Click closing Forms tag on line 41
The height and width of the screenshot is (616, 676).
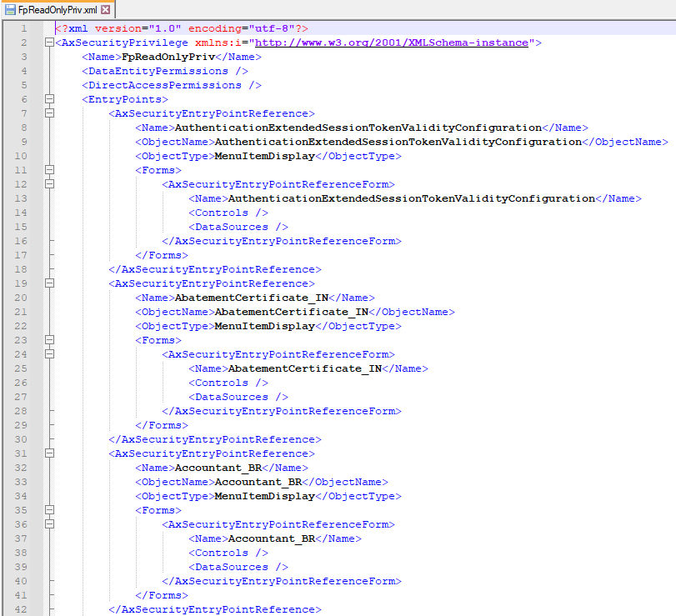pos(162,595)
